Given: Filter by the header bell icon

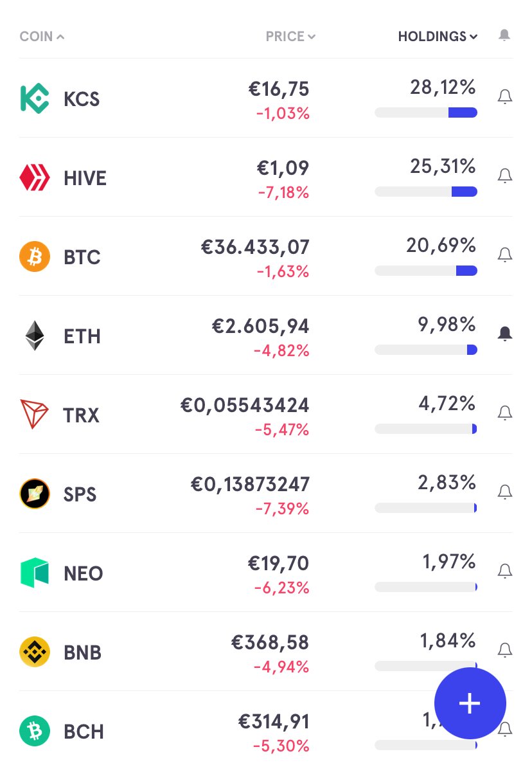Looking at the screenshot, I should click(x=504, y=35).
